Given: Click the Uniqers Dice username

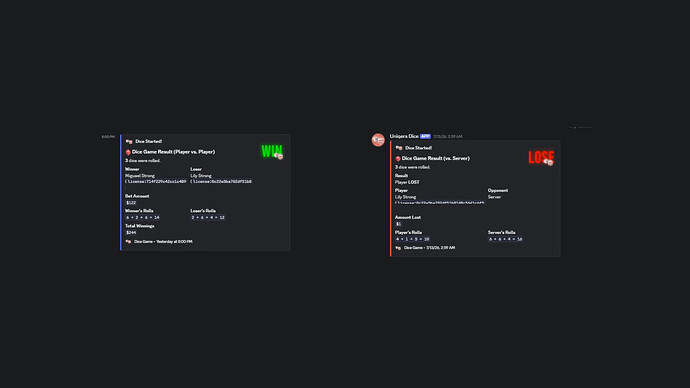Looking at the screenshot, I should 404,136.
